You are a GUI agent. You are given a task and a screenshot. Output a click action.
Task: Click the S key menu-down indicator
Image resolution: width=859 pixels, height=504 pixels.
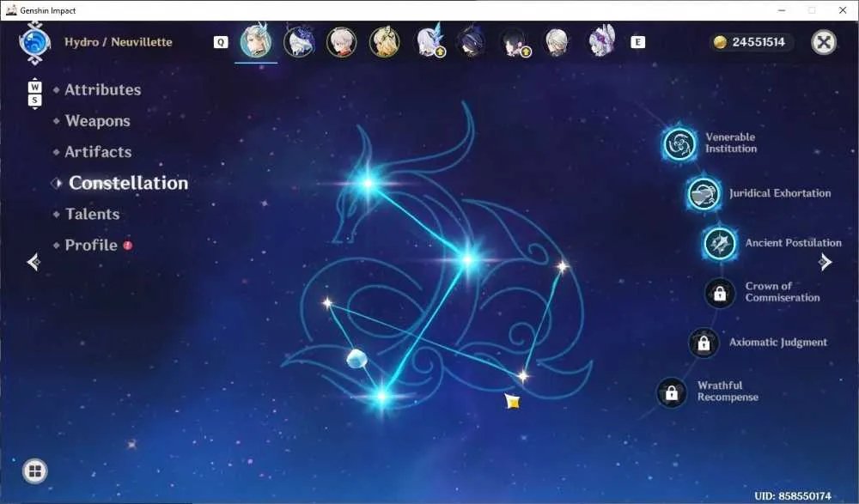pyautogui.click(x=35, y=100)
